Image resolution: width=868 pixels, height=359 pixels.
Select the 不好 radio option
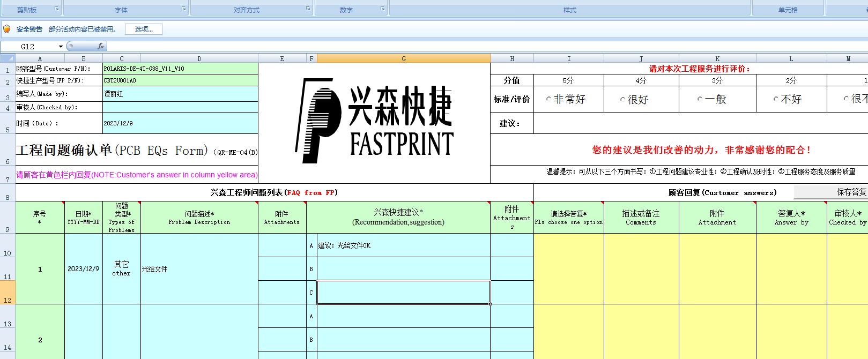click(x=776, y=99)
